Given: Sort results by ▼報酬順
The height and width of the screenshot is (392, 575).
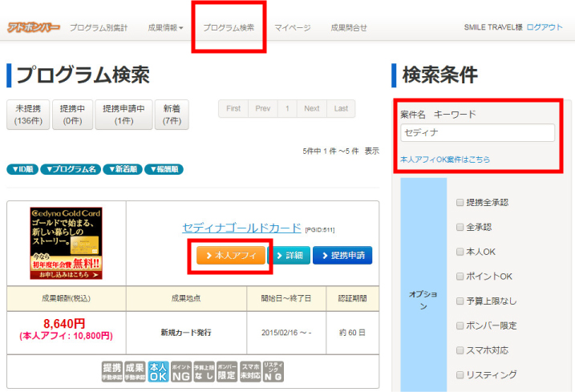Looking at the screenshot, I should pyautogui.click(x=164, y=169).
